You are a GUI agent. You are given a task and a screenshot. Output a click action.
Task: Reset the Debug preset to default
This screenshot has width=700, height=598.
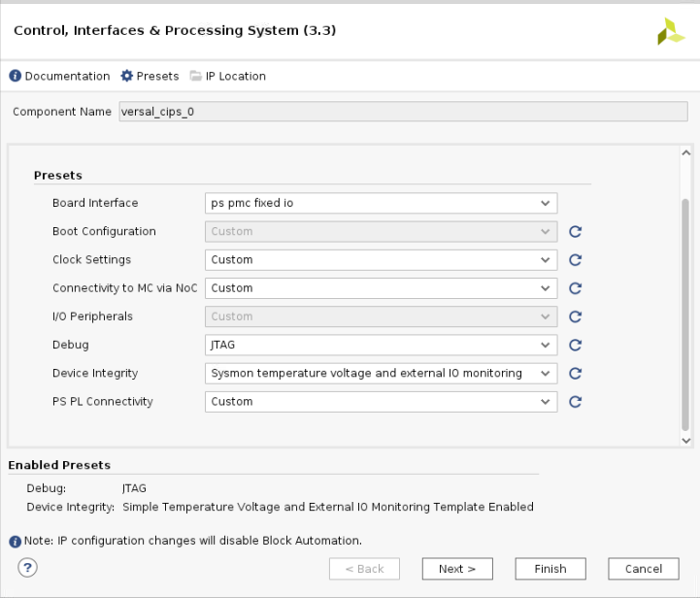(575, 345)
